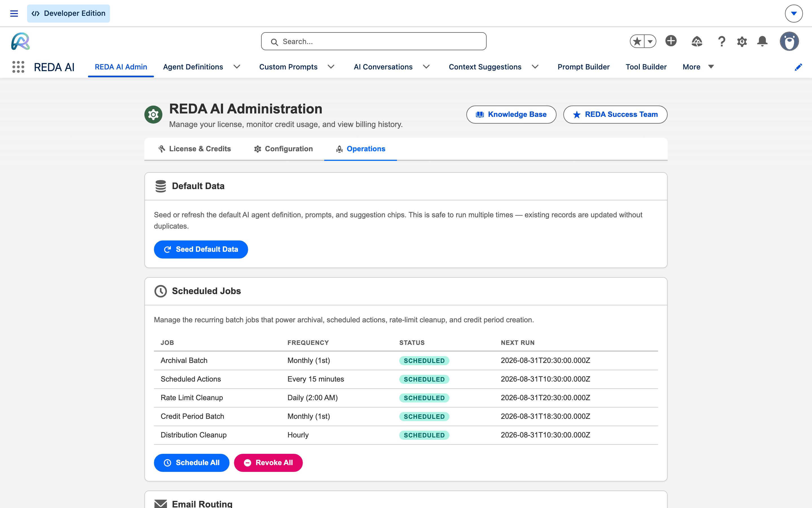Image resolution: width=812 pixels, height=508 pixels.
Task: Open the App Launcher dots grid
Action: click(x=18, y=67)
